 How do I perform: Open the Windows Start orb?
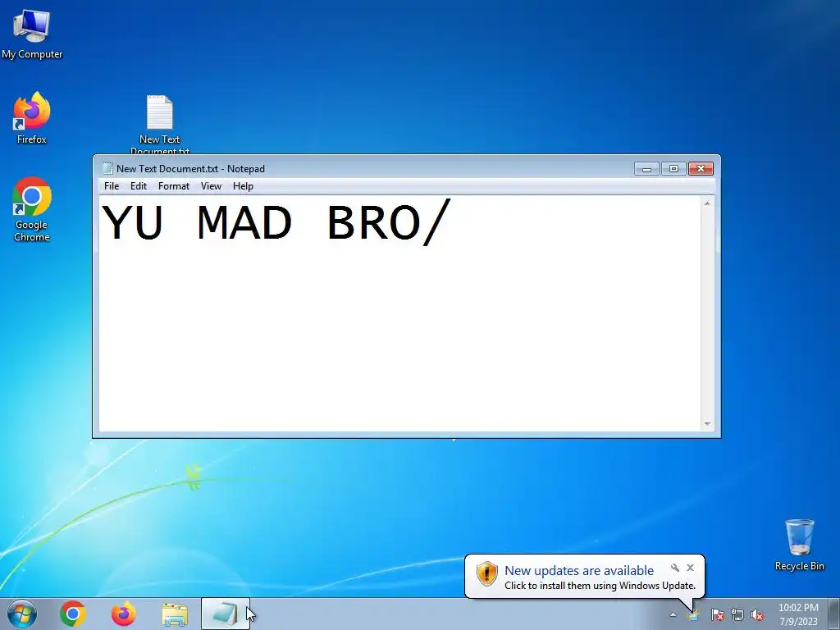22,614
